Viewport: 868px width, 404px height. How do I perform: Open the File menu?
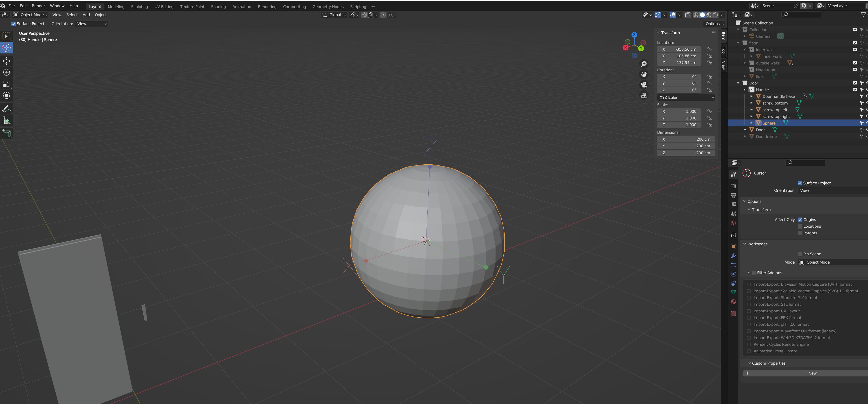pyautogui.click(x=12, y=6)
